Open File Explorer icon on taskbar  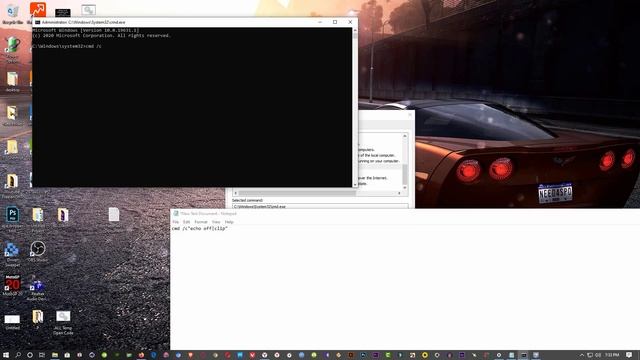pyautogui.click(x=54, y=355)
